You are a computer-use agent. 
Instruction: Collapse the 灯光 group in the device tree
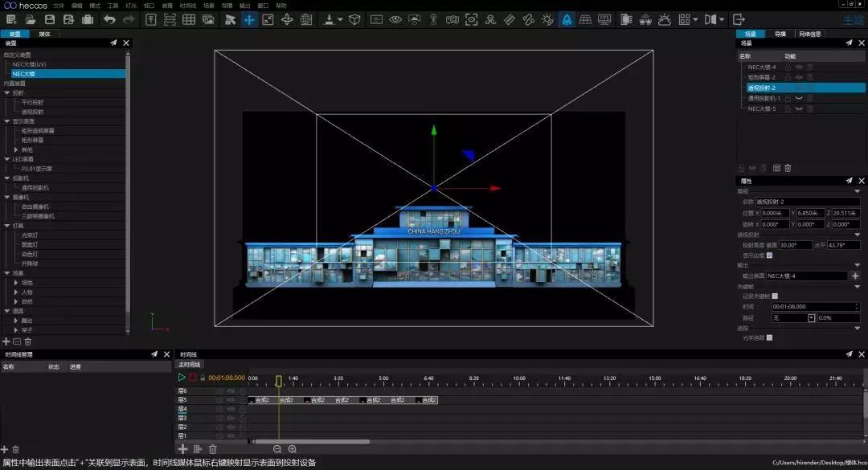point(6,226)
